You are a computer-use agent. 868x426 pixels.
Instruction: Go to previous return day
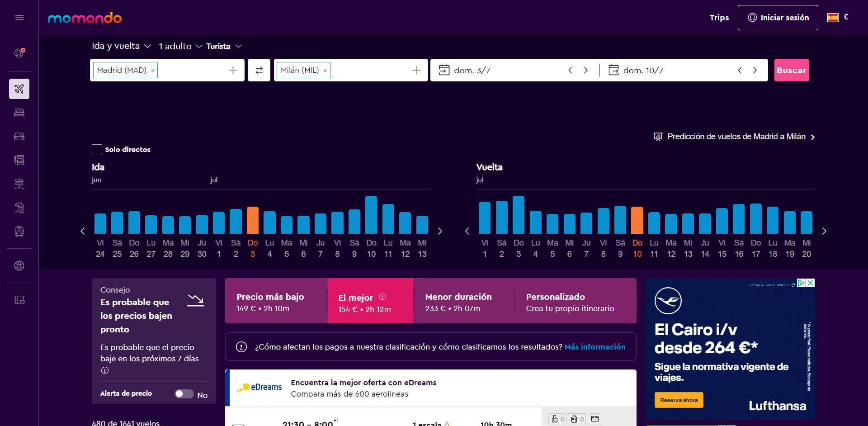tap(740, 70)
